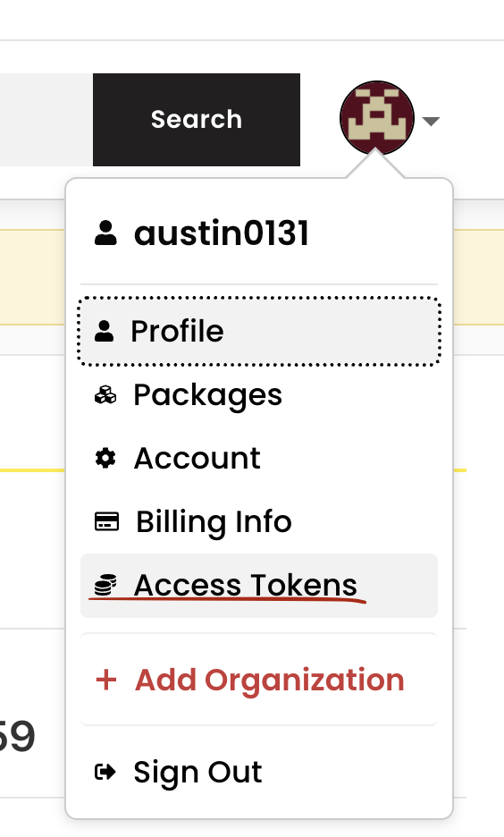Click the credit card icon for Billing Info
Viewport: 504px width, 837px height.
tap(106, 521)
